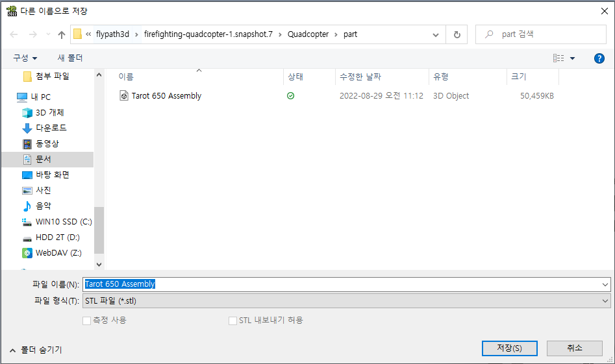This screenshot has width=615, height=364.
Task: Select the Tarot 650 Assembly file
Action: (166, 96)
